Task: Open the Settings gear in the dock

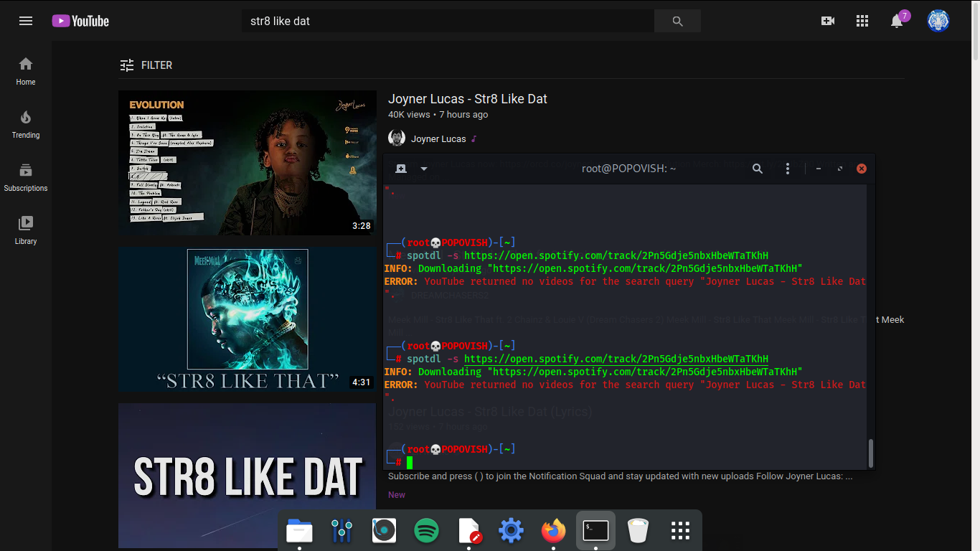Action: (x=511, y=531)
